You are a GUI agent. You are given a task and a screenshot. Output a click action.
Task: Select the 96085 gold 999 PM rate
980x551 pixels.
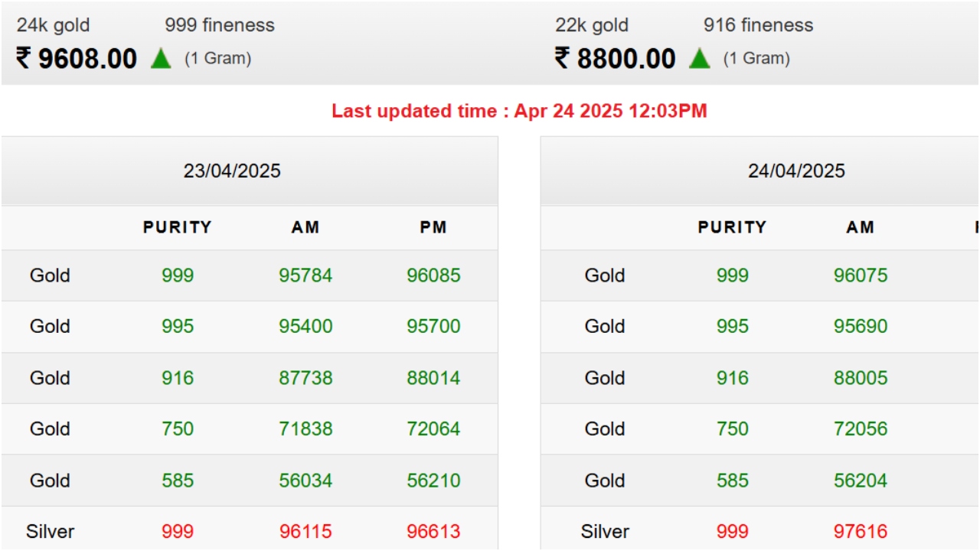tap(433, 275)
